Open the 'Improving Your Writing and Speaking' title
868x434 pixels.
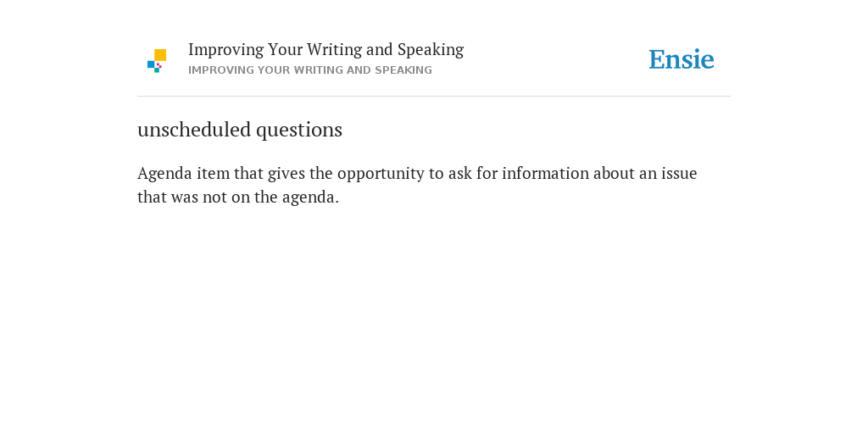click(326, 50)
